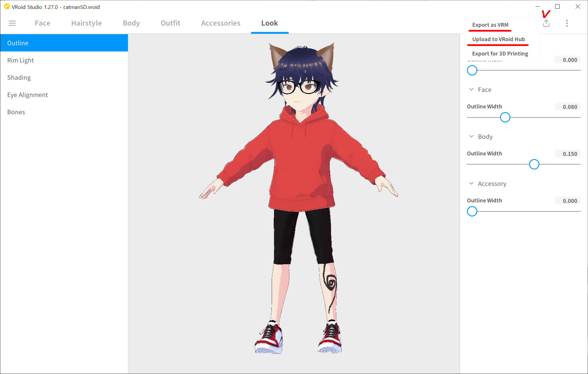Open the Outfit tab
Screen dimensions: 588x374
170,23
